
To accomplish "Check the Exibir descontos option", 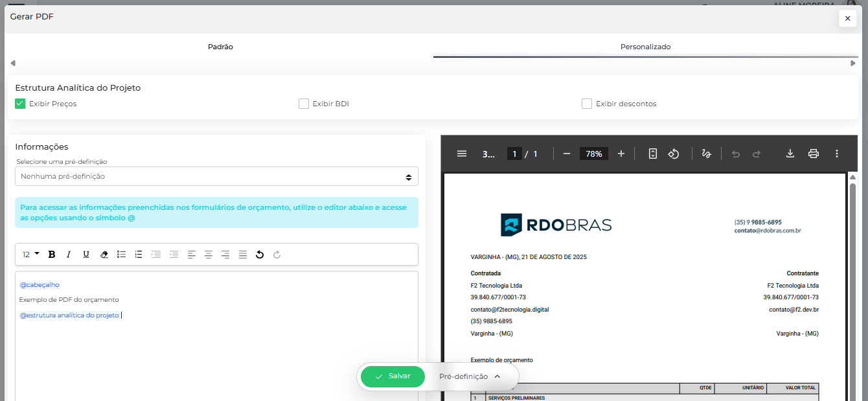I will 587,104.
